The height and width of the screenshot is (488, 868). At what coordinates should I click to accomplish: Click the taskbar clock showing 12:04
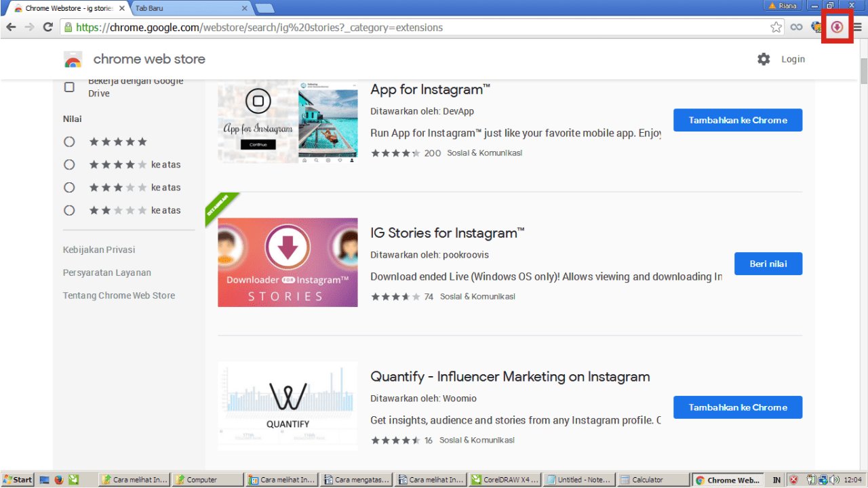click(x=852, y=480)
